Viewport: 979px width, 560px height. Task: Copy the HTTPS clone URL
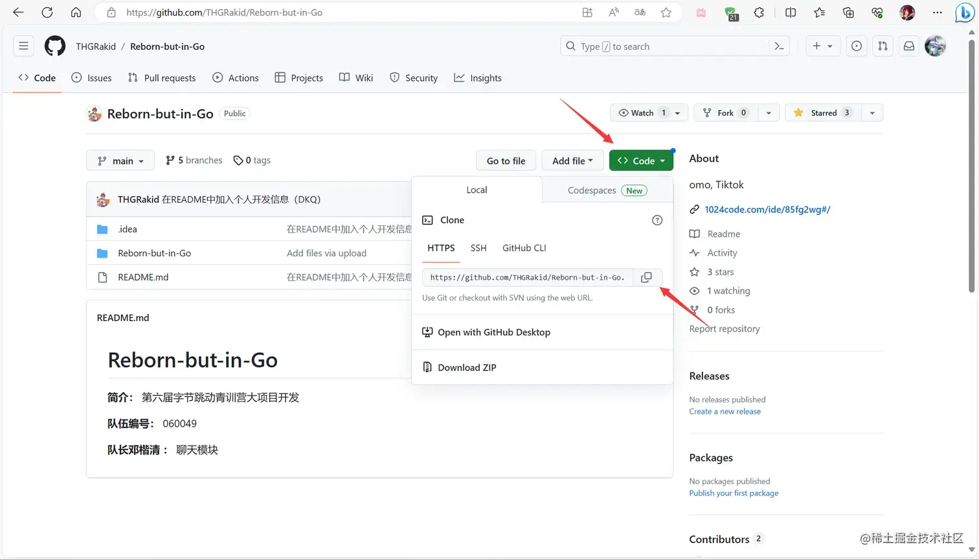pyautogui.click(x=646, y=277)
